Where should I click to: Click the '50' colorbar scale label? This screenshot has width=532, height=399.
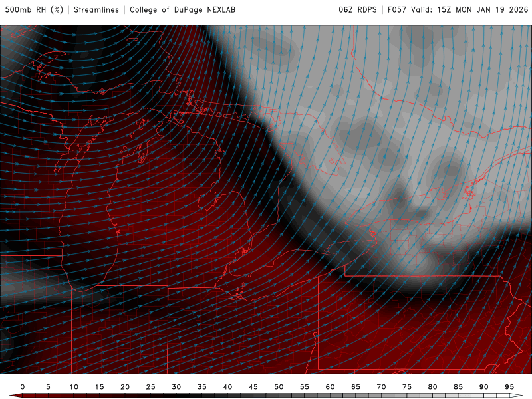pyautogui.click(x=279, y=387)
